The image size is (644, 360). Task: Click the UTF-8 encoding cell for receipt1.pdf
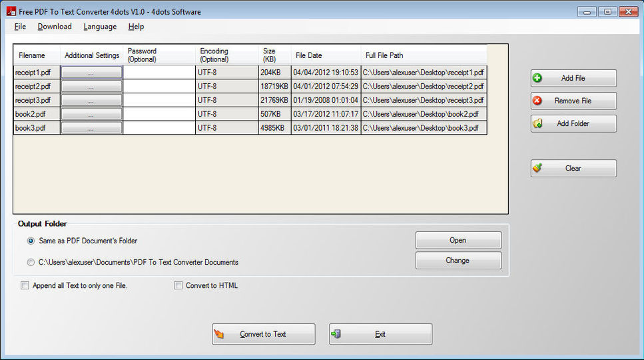click(227, 72)
